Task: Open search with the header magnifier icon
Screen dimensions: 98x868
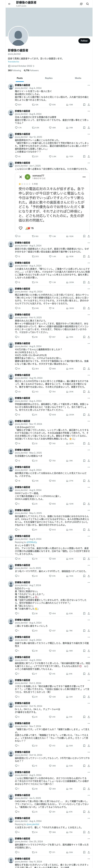Action: [88, 4]
